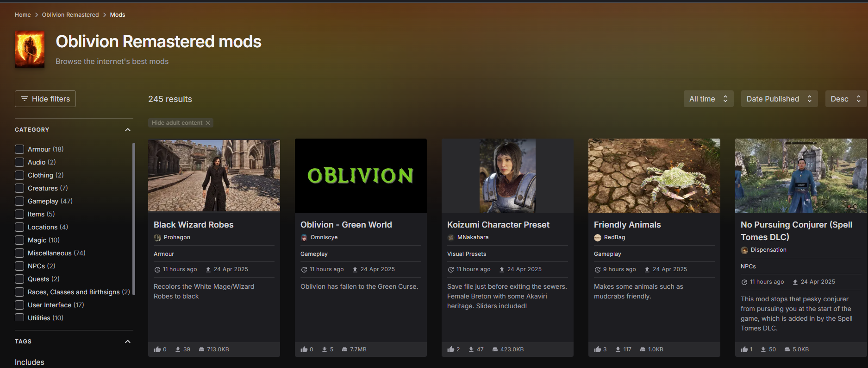868x368 pixels.
Task: Open the All time period dropdown
Action: pos(708,99)
